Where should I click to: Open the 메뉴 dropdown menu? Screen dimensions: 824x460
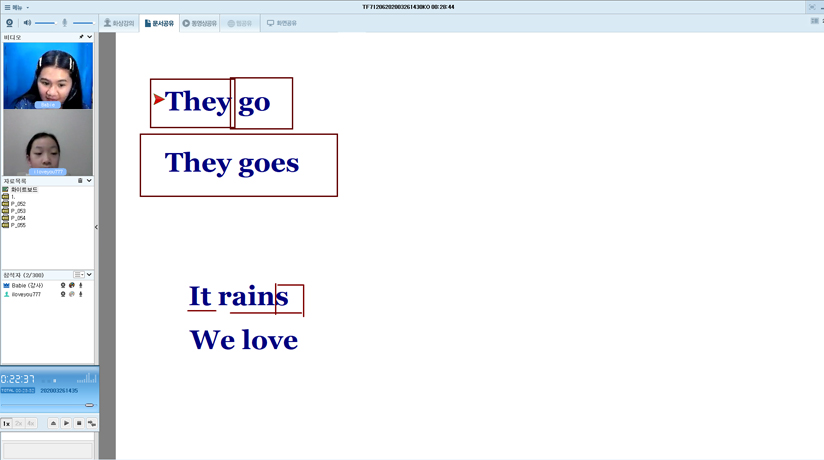click(x=16, y=7)
